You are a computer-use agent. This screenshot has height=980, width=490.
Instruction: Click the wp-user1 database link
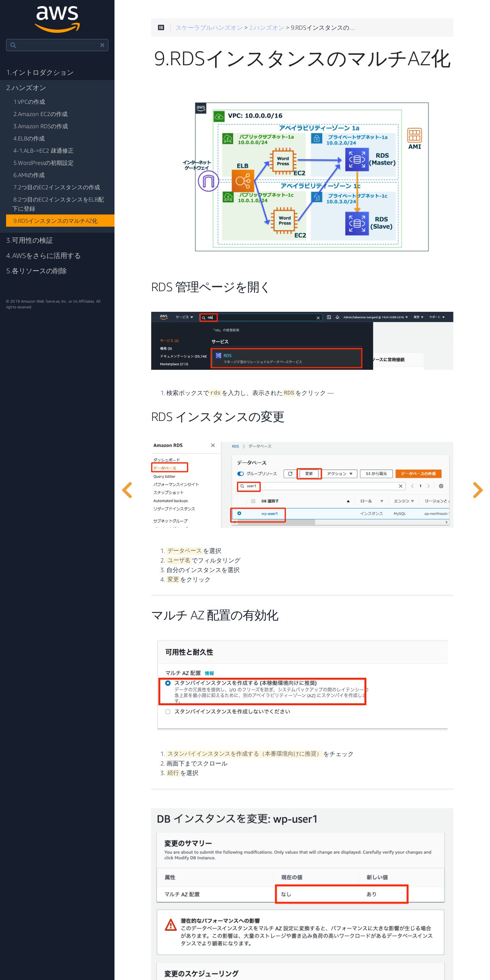click(269, 514)
